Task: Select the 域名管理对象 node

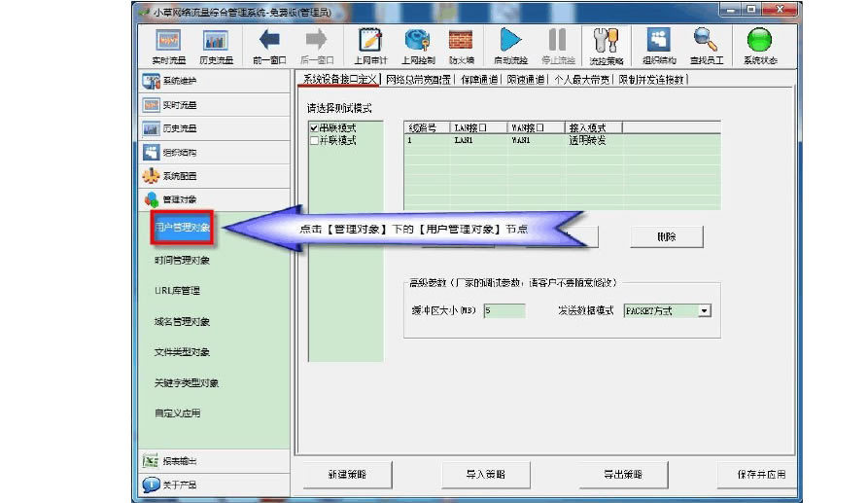Action: tap(182, 321)
